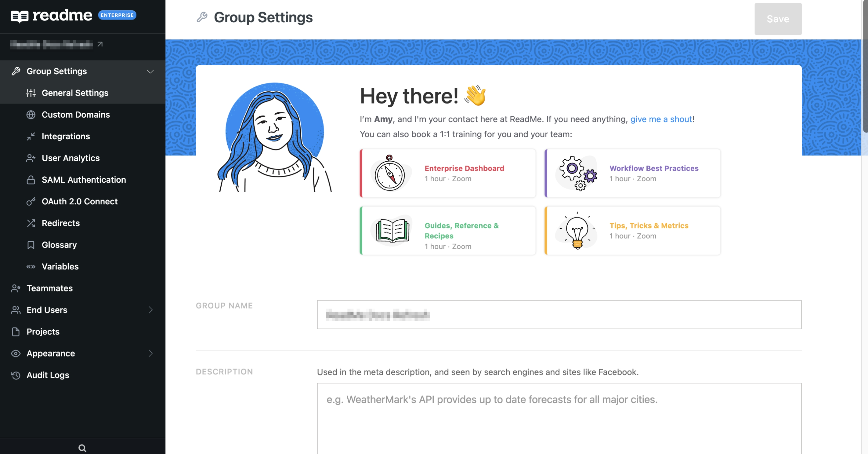
Task: Open Variables in the sidebar
Action: point(60,266)
